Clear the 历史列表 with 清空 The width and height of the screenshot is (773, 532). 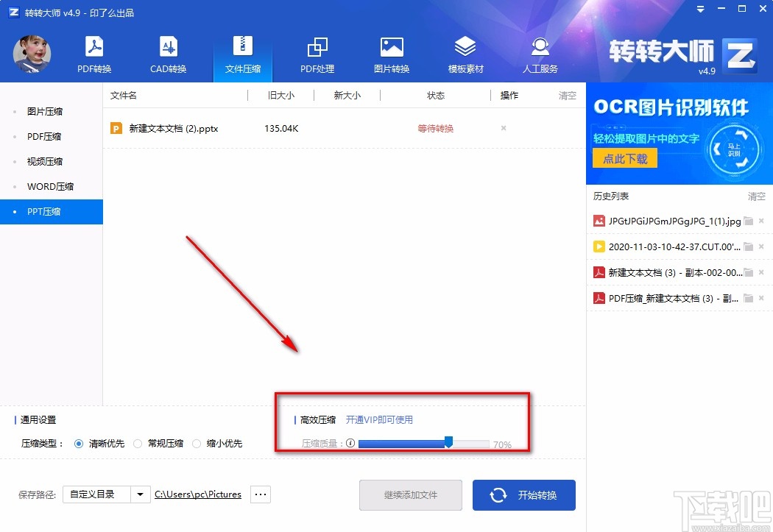(x=756, y=196)
